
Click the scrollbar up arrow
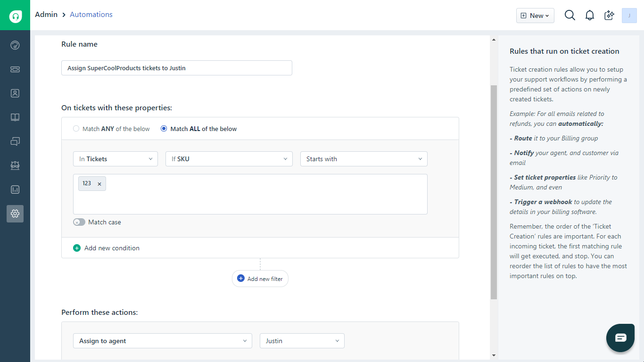(494, 40)
